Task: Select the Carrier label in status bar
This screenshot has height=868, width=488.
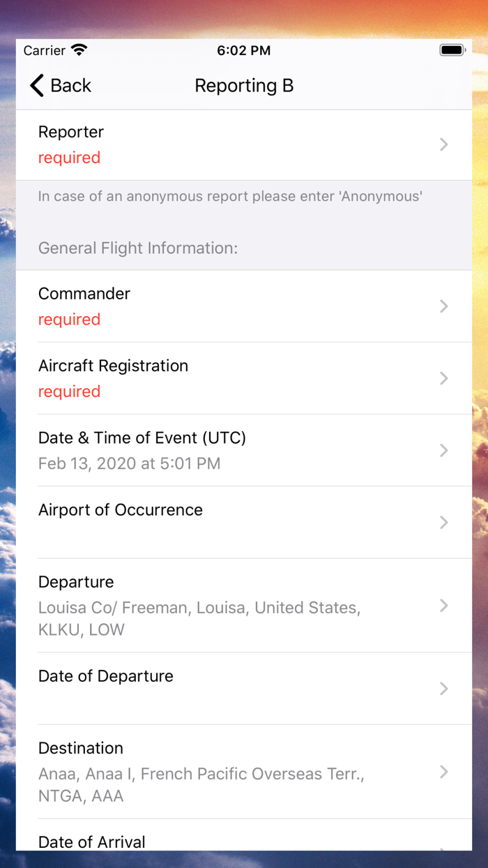Action: click(x=45, y=50)
